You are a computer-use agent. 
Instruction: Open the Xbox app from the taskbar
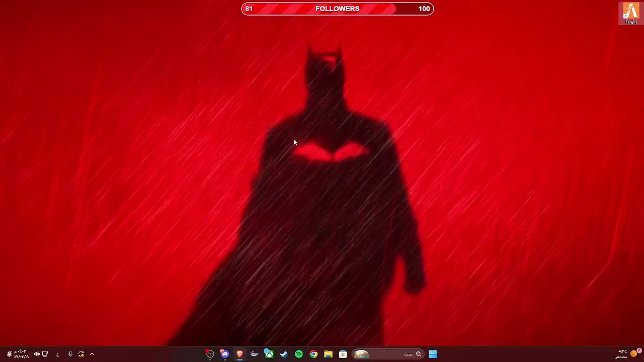pos(269,354)
